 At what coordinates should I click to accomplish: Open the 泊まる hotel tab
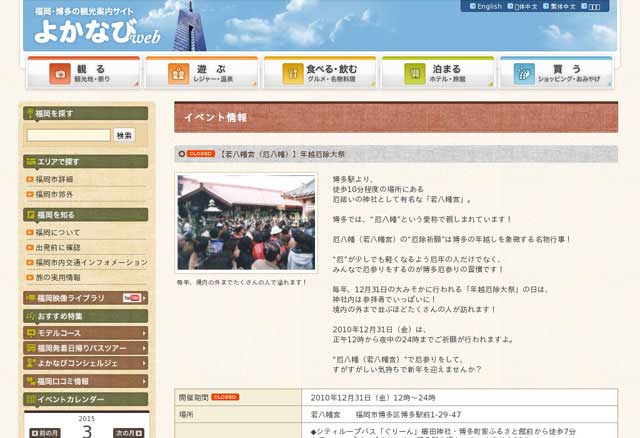tap(438, 73)
